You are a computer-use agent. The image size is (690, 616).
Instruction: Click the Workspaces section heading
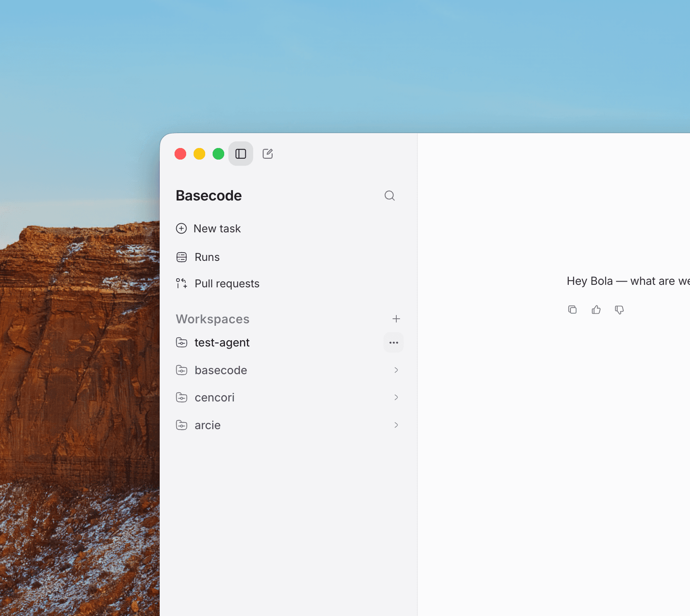click(x=213, y=319)
